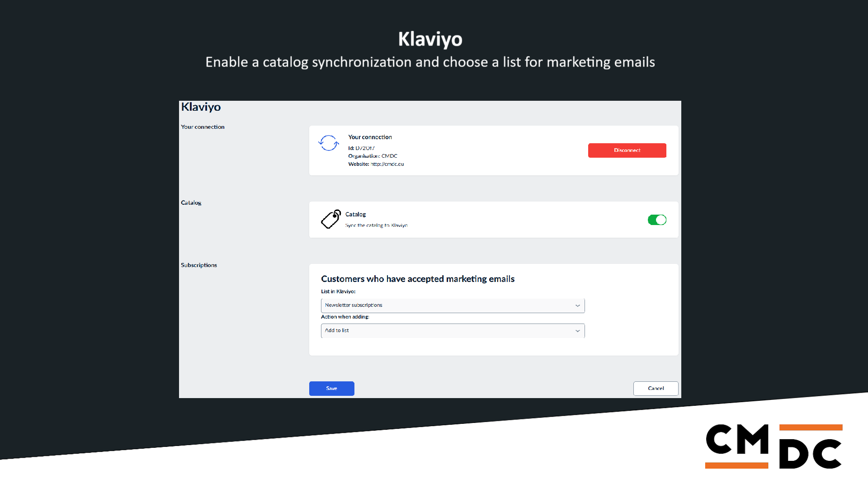The height and width of the screenshot is (488, 868).
Task: Select the Your connection section label
Action: tap(203, 127)
